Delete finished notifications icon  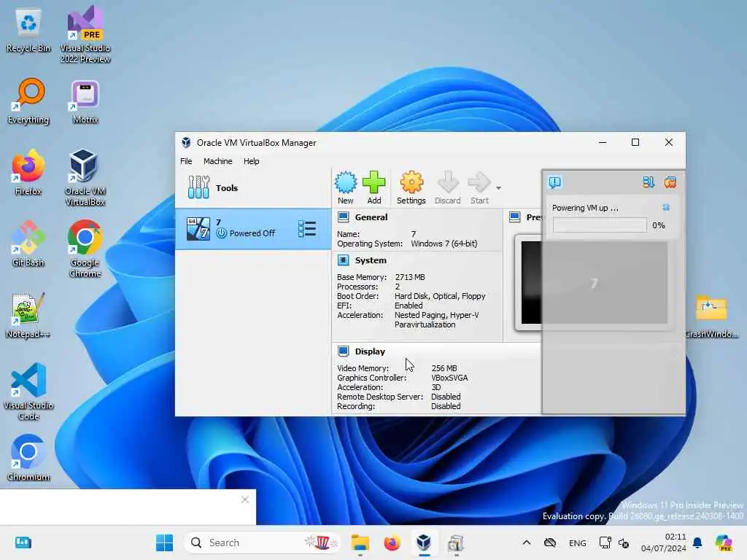click(x=670, y=182)
